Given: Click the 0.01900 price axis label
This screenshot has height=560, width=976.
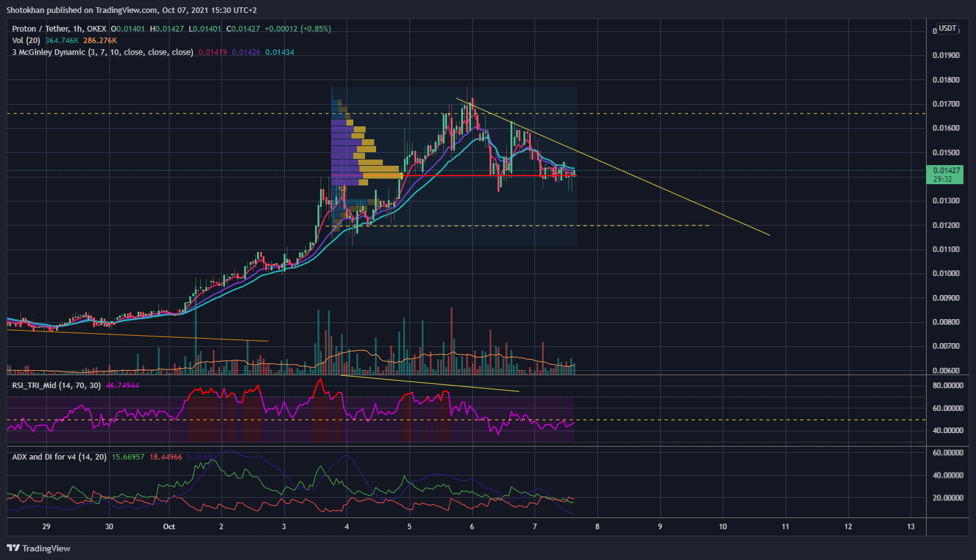Looking at the screenshot, I should tap(946, 55).
